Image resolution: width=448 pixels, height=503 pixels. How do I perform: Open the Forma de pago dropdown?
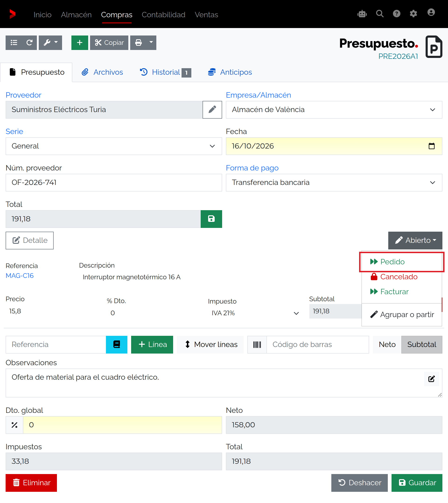coord(334,183)
